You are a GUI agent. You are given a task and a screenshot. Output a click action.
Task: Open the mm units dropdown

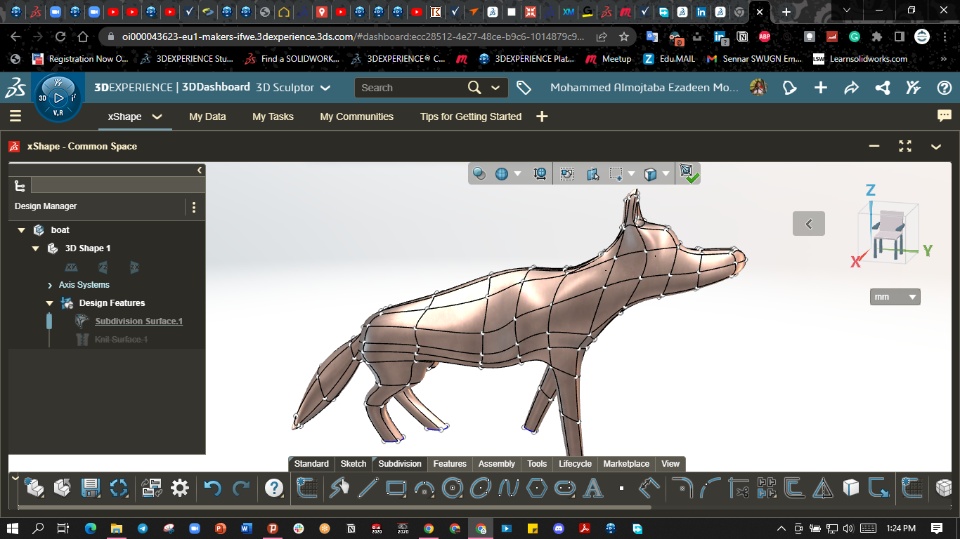(x=894, y=296)
